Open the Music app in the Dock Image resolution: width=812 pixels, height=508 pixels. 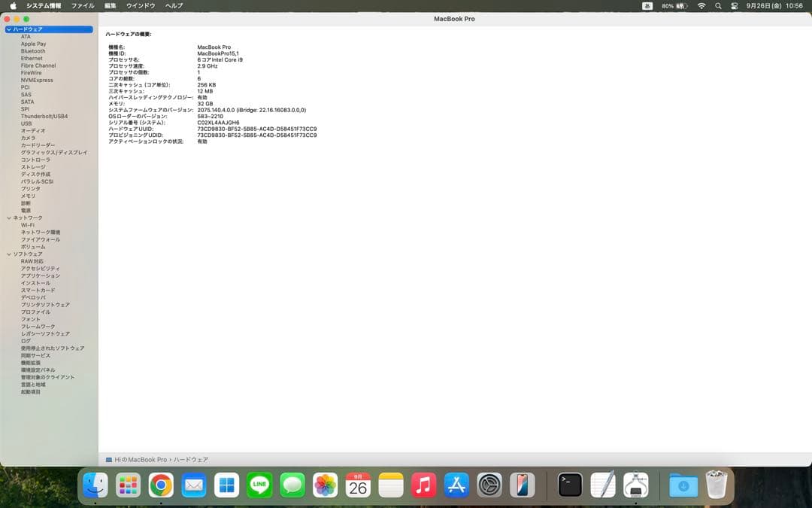pos(423,485)
